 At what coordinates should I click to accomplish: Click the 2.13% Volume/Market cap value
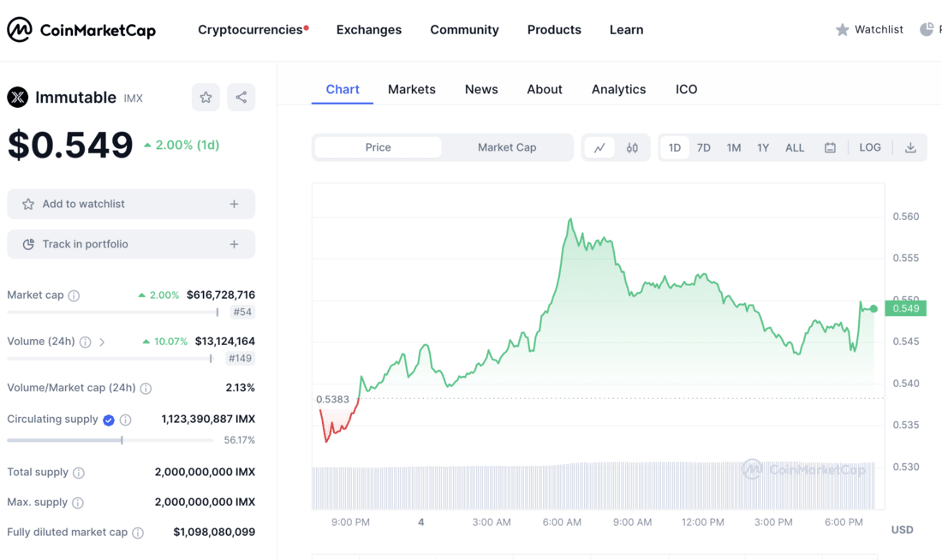[x=241, y=388]
